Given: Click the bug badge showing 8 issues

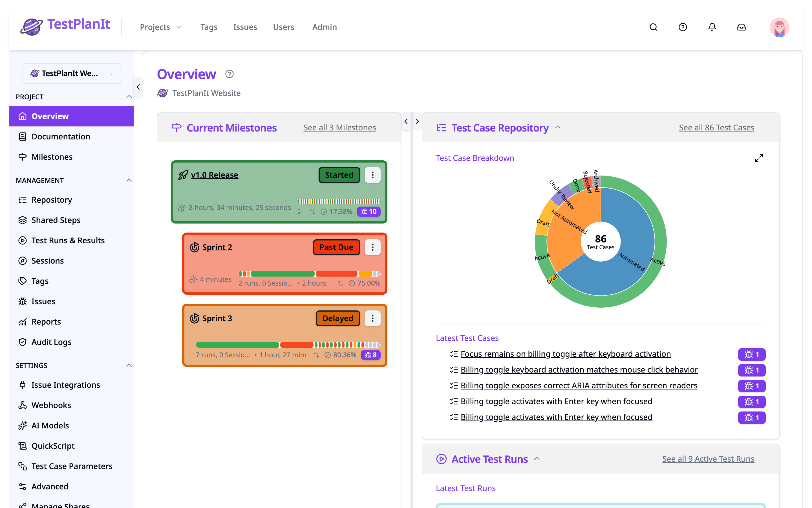Looking at the screenshot, I should tap(370, 355).
